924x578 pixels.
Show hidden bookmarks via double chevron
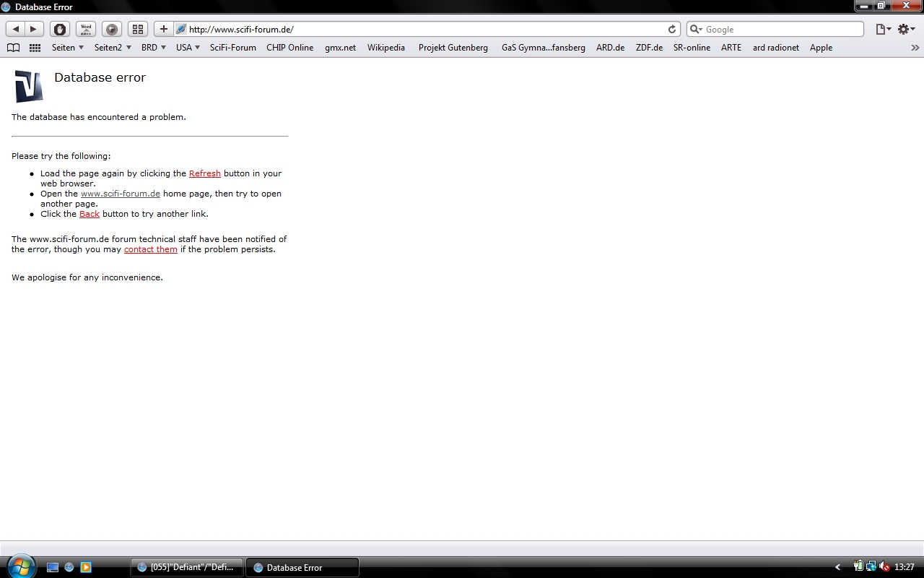pyautogui.click(x=915, y=48)
